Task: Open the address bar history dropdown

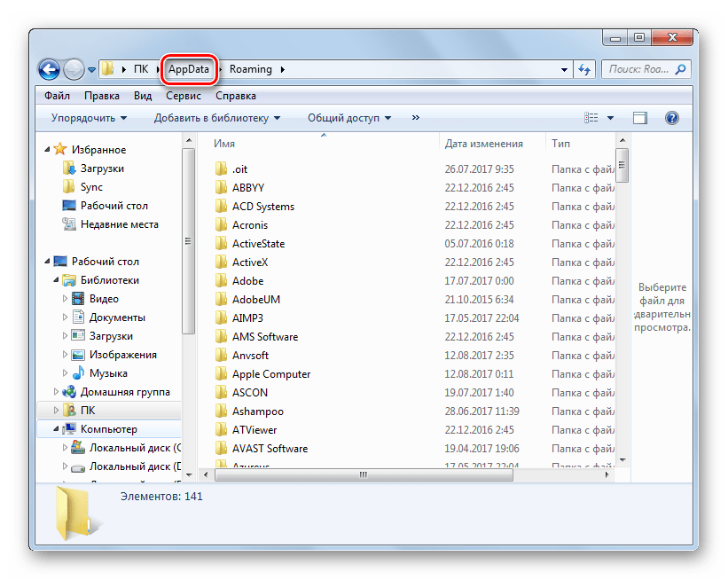Action: coord(564,70)
